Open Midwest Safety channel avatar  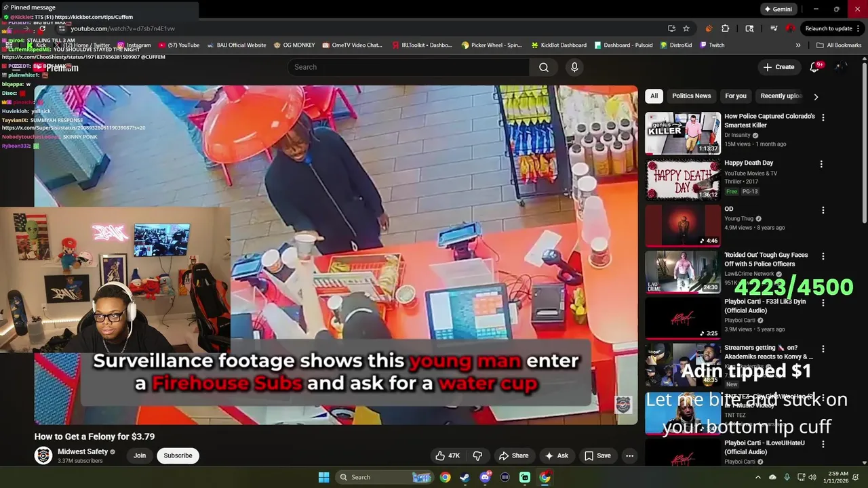coord(43,455)
